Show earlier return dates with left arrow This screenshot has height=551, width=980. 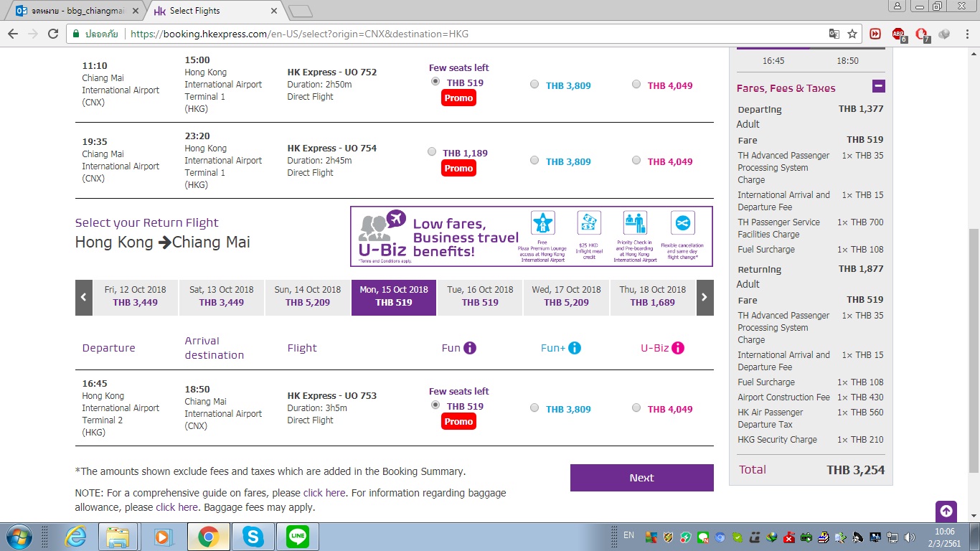[84, 297]
